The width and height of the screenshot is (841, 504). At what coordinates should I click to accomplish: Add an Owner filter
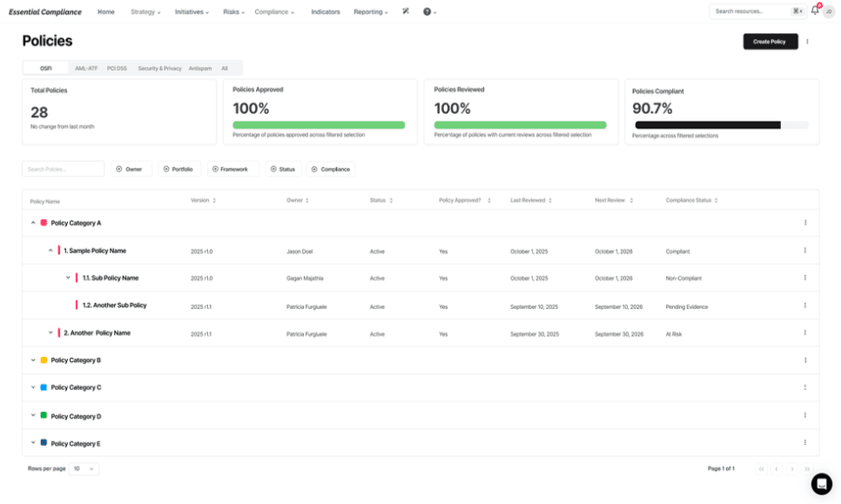tap(131, 169)
